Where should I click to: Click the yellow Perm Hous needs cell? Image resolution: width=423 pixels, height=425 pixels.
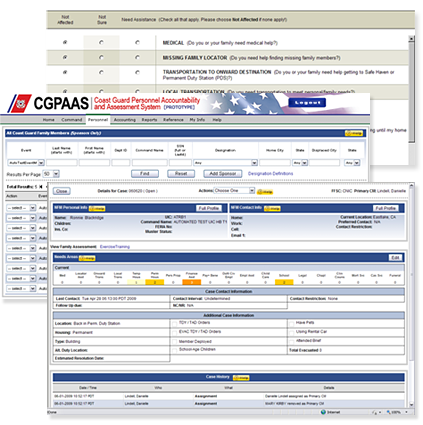155,282
